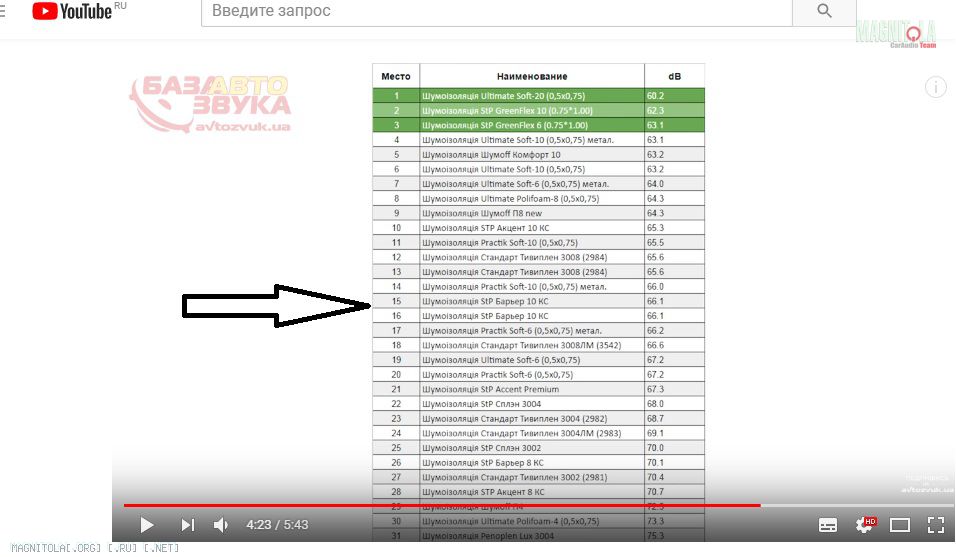956x557 pixels.
Task: Click rank number 22 cell
Action: pos(396,403)
